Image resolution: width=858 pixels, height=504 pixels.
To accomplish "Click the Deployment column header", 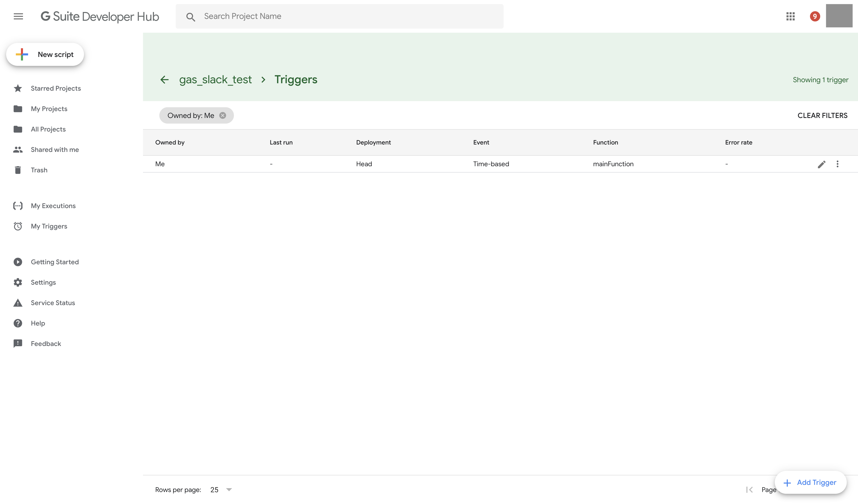I will click(x=374, y=142).
